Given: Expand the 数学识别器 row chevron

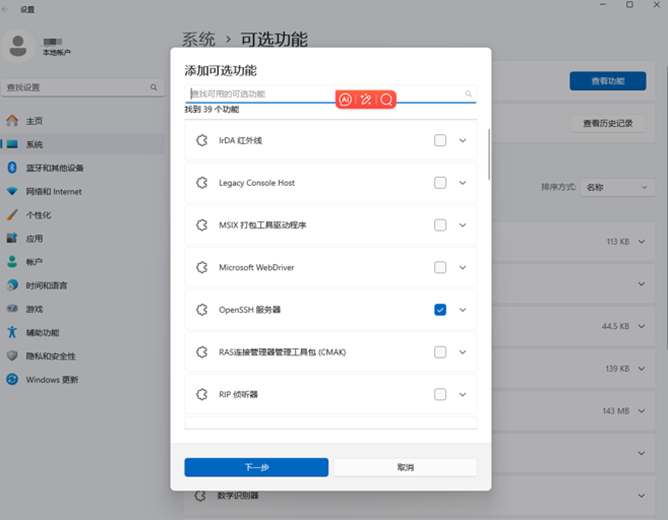Looking at the screenshot, I should pyautogui.click(x=641, y=495).
